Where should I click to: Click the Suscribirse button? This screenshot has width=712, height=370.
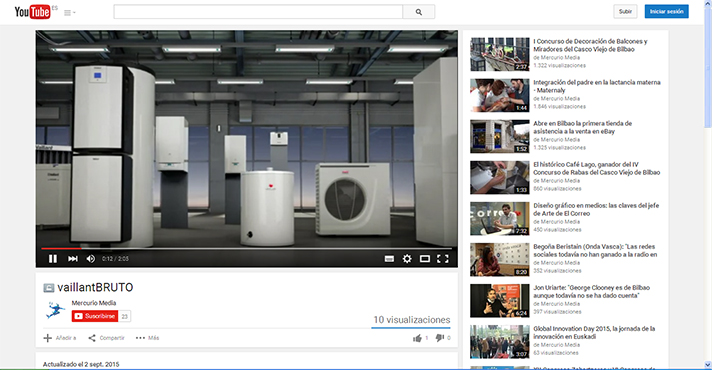[x=95, y=316]
